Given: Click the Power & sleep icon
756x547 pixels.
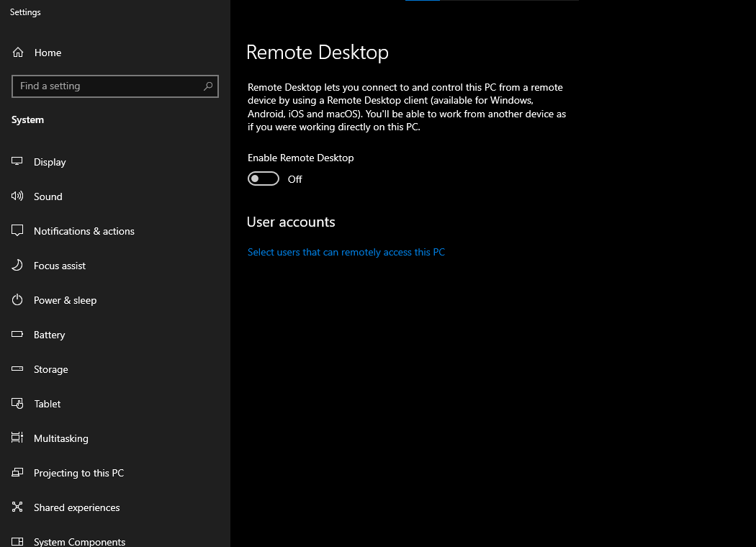Looking at the screenshot, I should tap(17, 299).
